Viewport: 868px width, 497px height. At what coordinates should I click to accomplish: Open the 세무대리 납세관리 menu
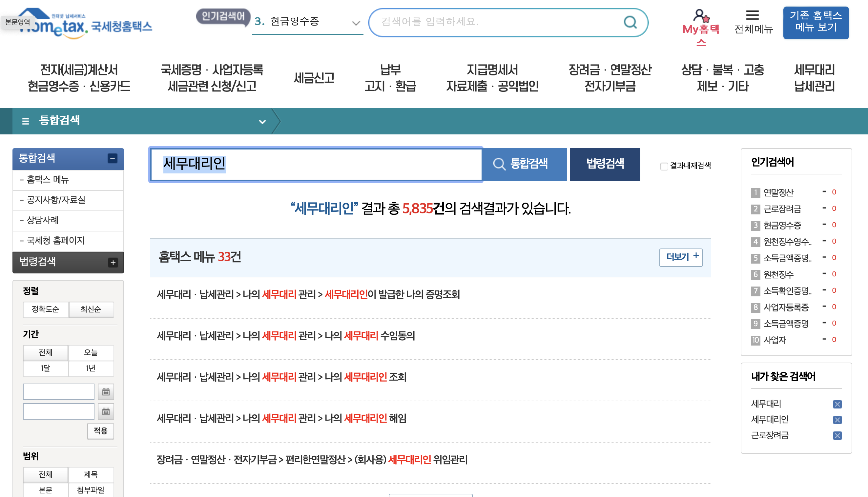814,78
